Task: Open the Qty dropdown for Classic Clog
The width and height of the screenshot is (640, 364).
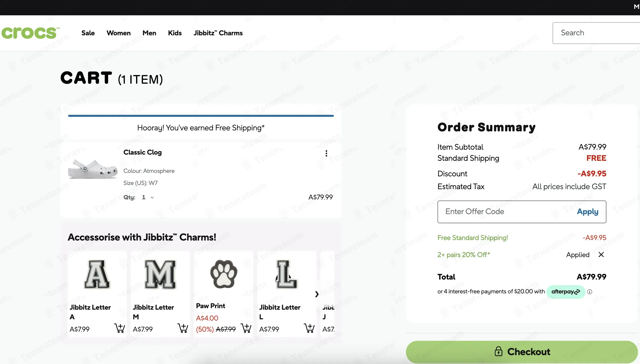Action: [x=148, y=197]
